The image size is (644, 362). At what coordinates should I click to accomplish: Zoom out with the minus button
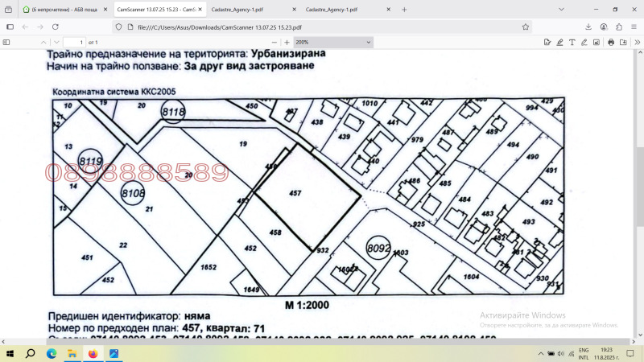pyautogui.click(x=275, y=43)
